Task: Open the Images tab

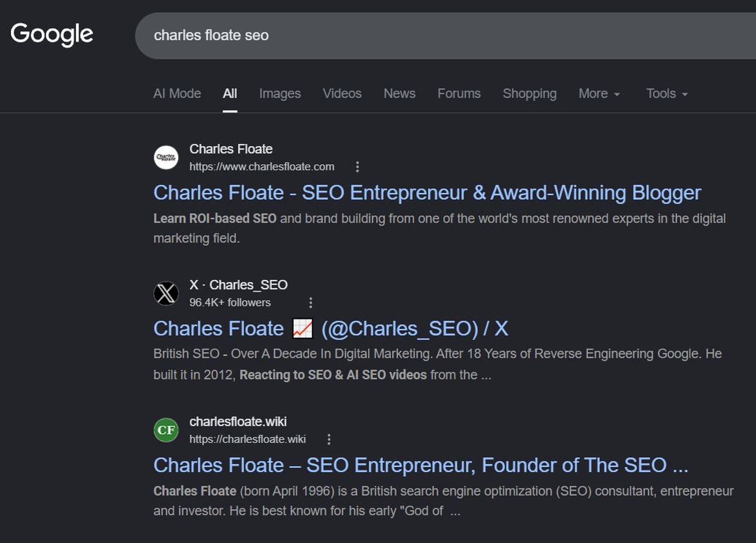Action: point(280,94)
